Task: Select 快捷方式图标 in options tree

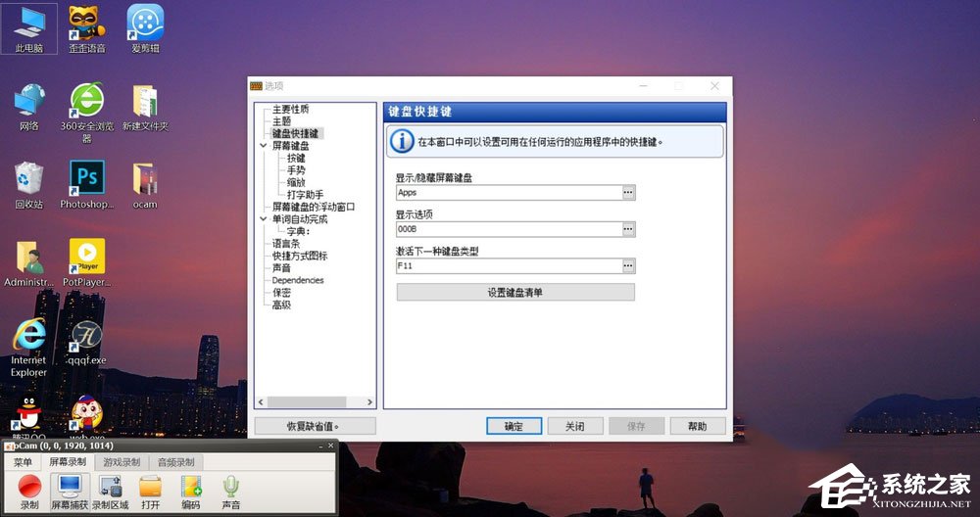Action: pos(299,256)
